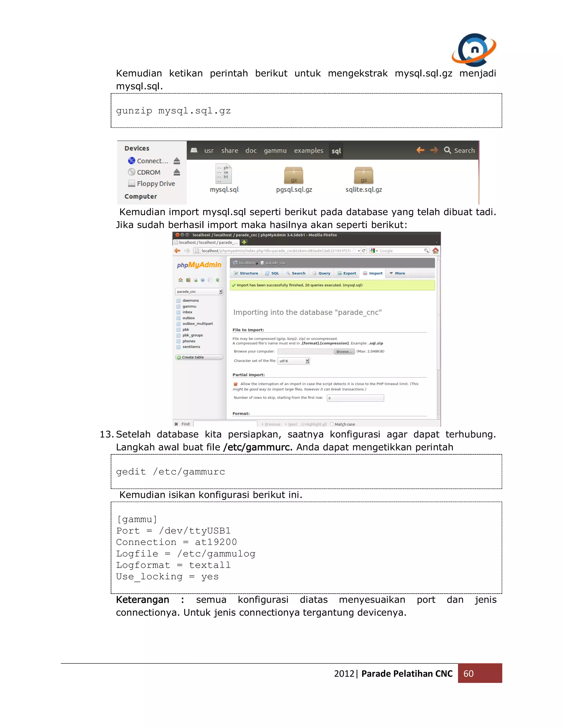Click the search magnifier icon
The width and height of the screenshot is (563, 728).
point(426,251)
